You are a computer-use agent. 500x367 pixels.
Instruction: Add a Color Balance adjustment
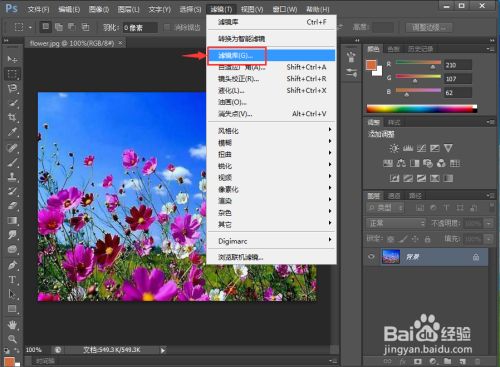[x=401, y=163]
